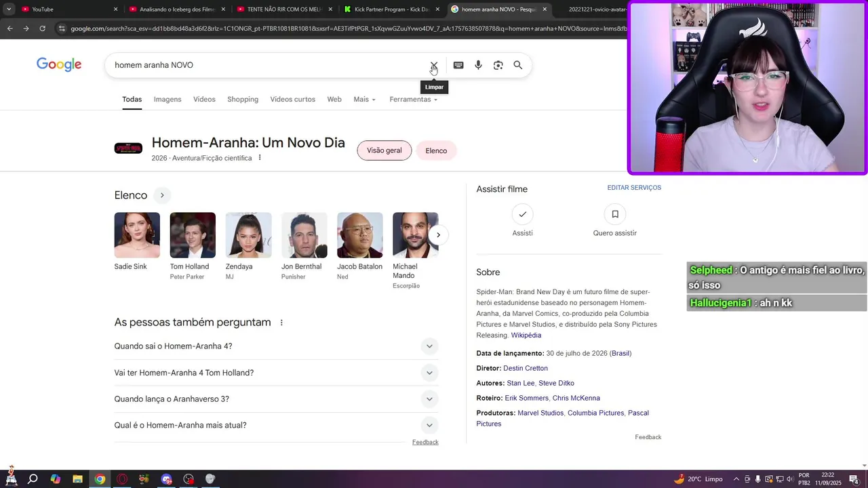Open File Explorer from the taskbar

(x=77, y=479)
